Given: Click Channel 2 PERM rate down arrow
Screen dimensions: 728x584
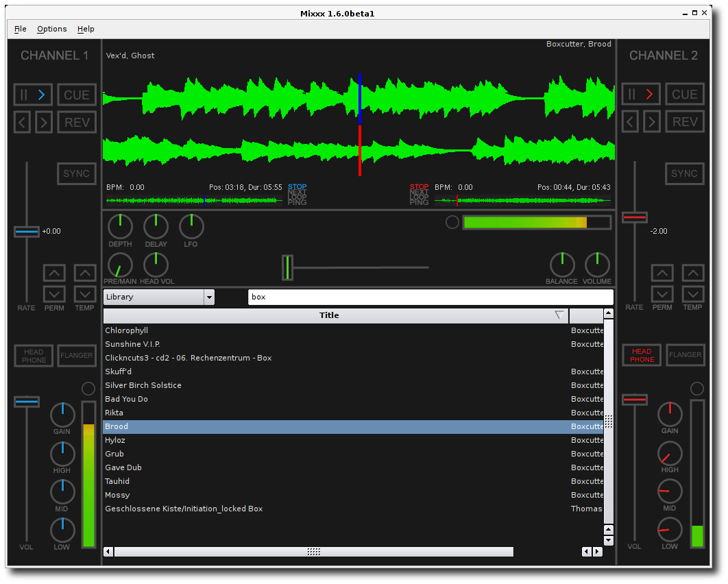Looking at the screenshot, I should [662, 294].
